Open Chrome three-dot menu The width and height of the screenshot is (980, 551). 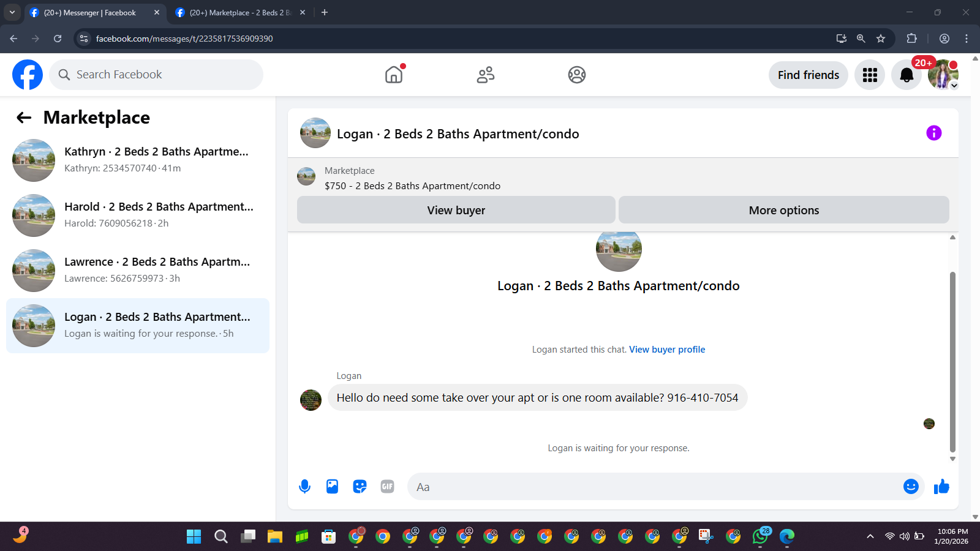(x=967, y=39)
